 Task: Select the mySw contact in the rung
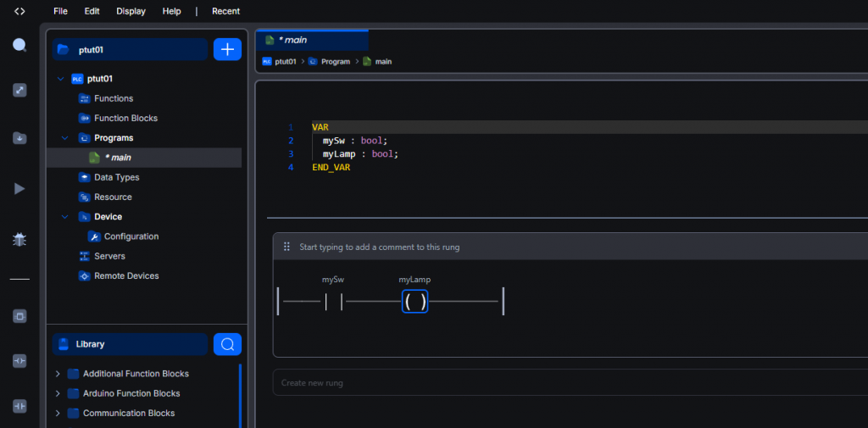[x=334, y=301]
